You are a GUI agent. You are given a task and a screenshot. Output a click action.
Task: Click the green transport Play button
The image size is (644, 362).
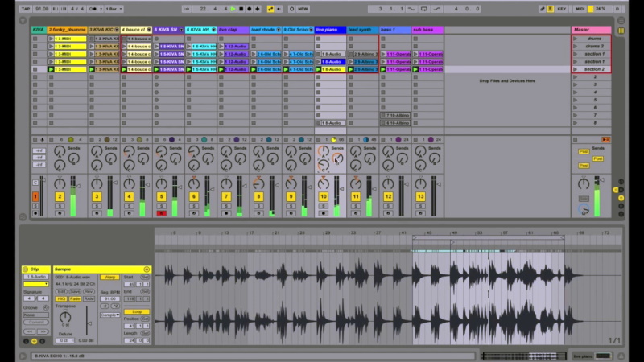233,9
